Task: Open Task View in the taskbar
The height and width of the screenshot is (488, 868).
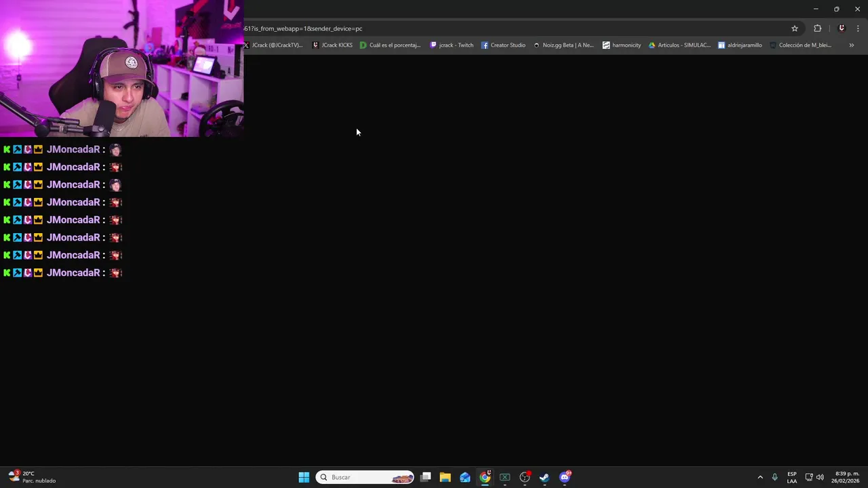Action: [x=426, y=477]
